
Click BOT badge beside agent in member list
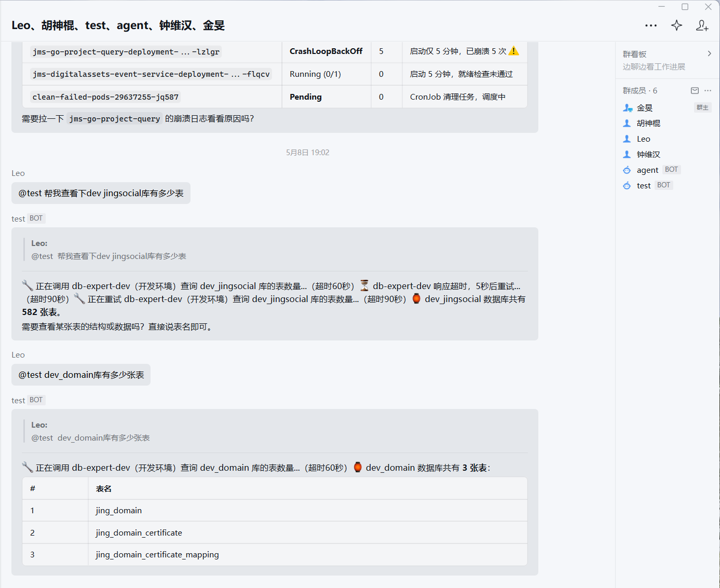click(x=671, y=170)
